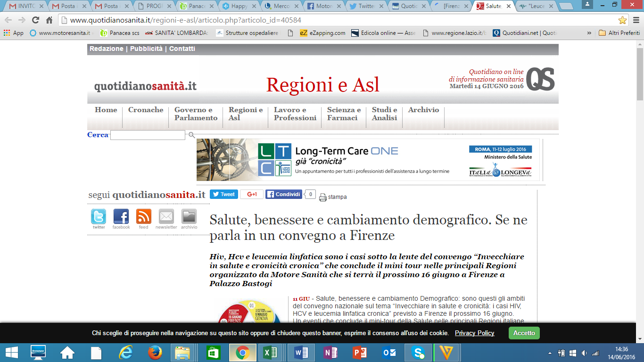Open the Lenovo taskbar icon
The image size is (644, 362).
pos(38,353)
